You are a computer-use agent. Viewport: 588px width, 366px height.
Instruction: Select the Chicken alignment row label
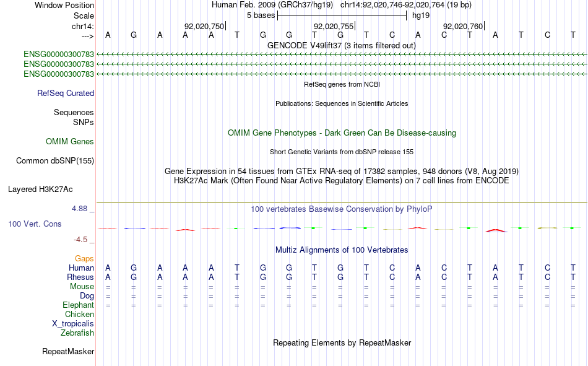tap(79, 314)
